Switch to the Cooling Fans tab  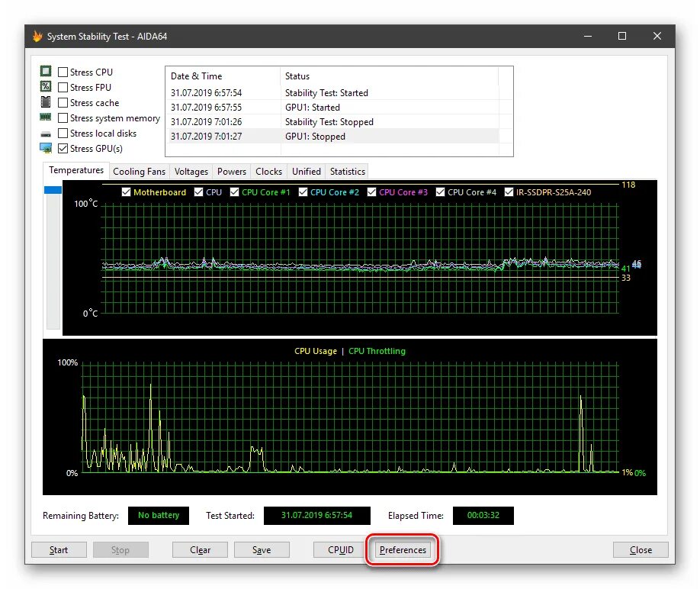click(x=139, y=172)
